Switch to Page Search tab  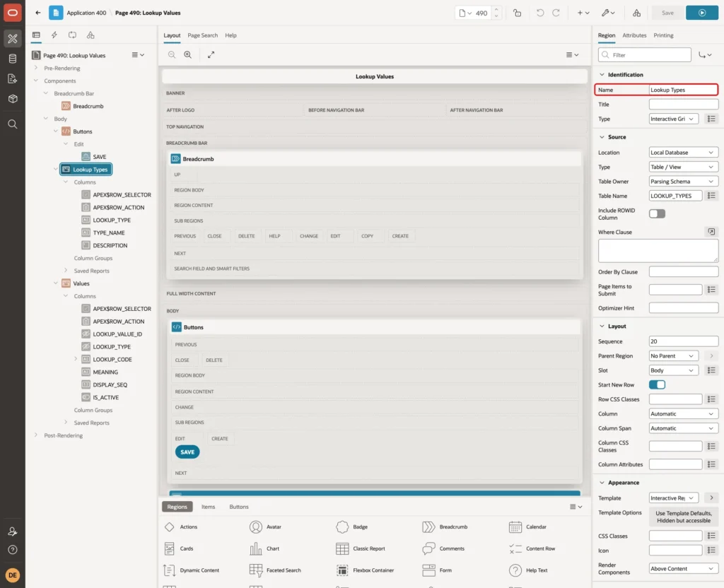[202, 35]
